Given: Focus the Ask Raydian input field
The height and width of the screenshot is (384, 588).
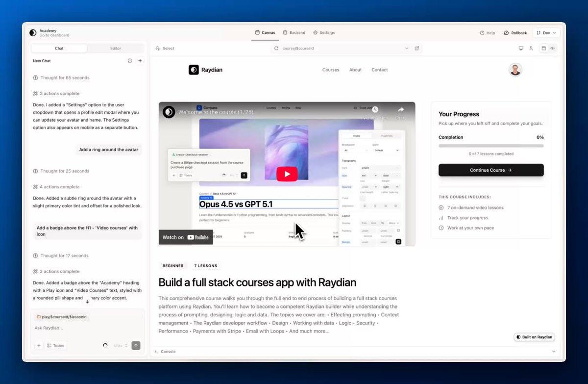Looking at the screenshot, I should pyautogui.click(x=87, y=328).
